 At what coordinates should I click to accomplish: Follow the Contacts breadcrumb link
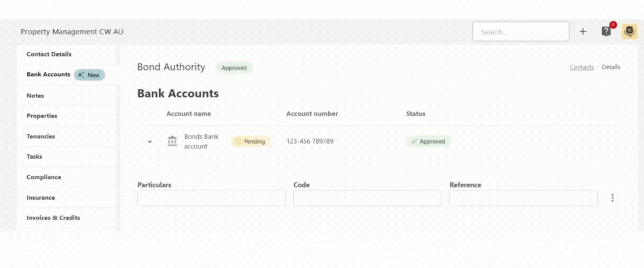coord(581,67)
